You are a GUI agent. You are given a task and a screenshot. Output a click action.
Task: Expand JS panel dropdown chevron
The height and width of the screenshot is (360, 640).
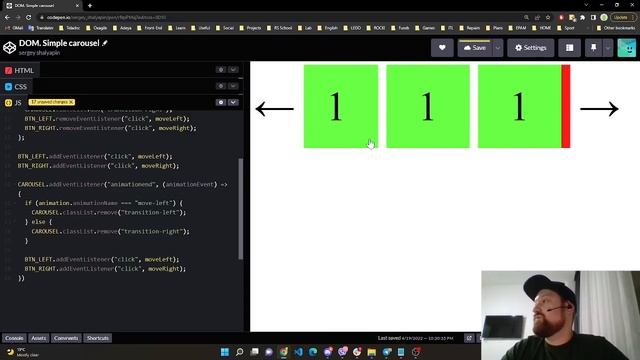pyautogui.click(x=233, y=102)
